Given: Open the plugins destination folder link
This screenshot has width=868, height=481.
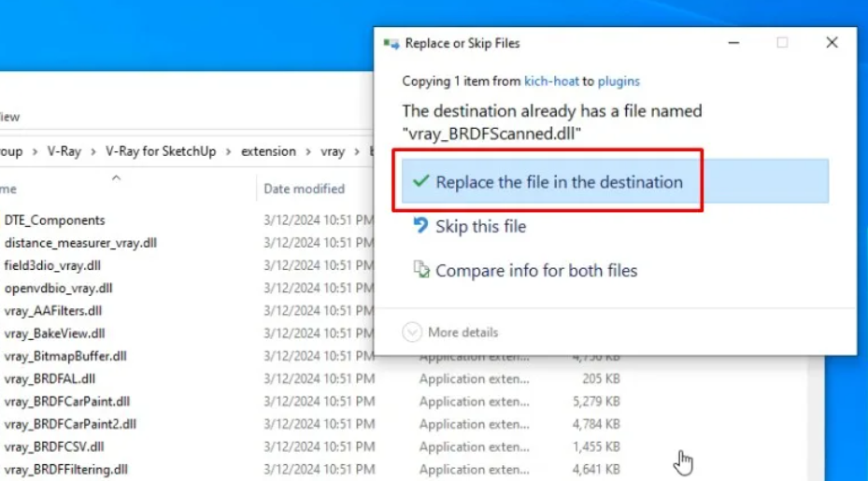Looking at the screenshot, I should point(619,81).
